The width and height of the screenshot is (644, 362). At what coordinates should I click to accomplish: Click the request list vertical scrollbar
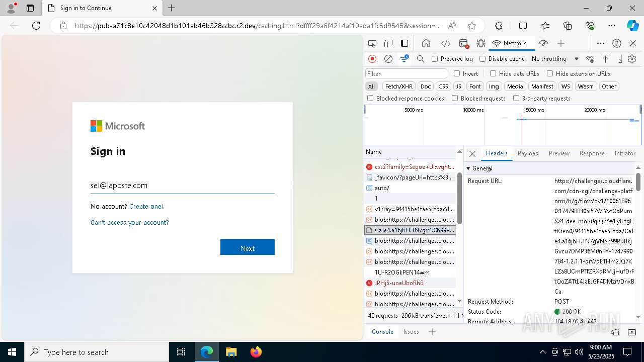click(459, 198)
